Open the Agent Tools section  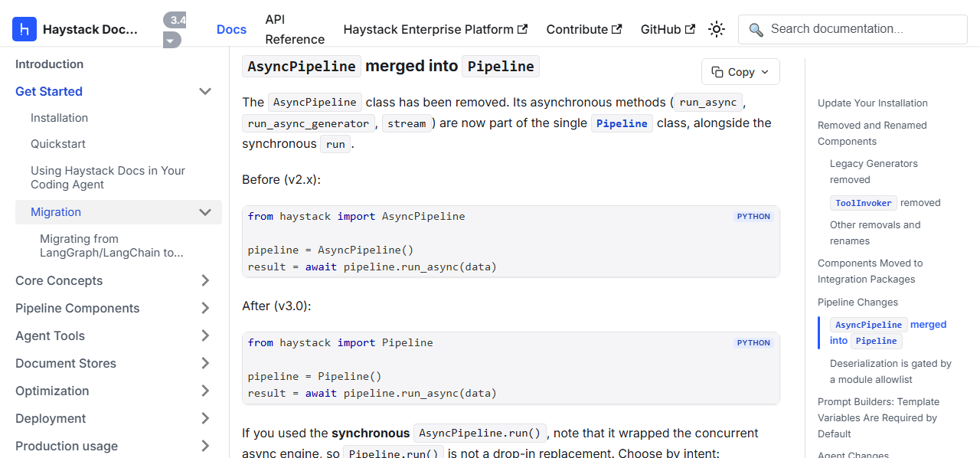[x=50, y=335]
